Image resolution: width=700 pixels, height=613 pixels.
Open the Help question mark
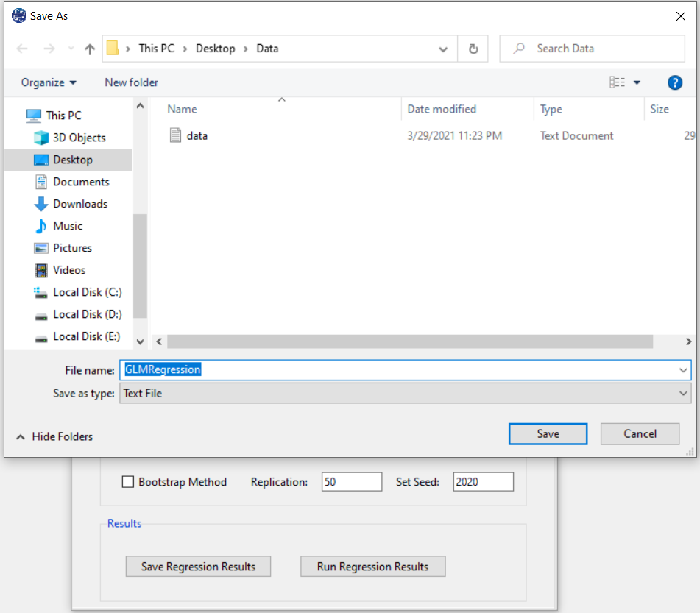point(674,82)
